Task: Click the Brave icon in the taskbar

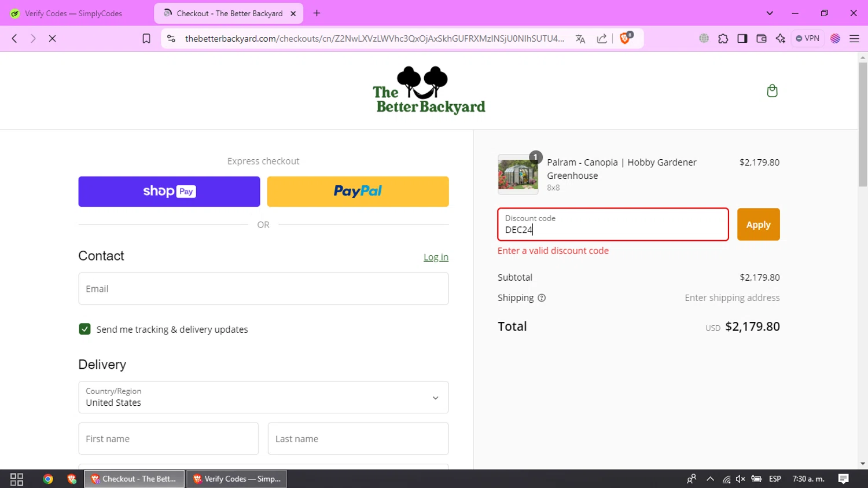Action: [x=72, y=479]
